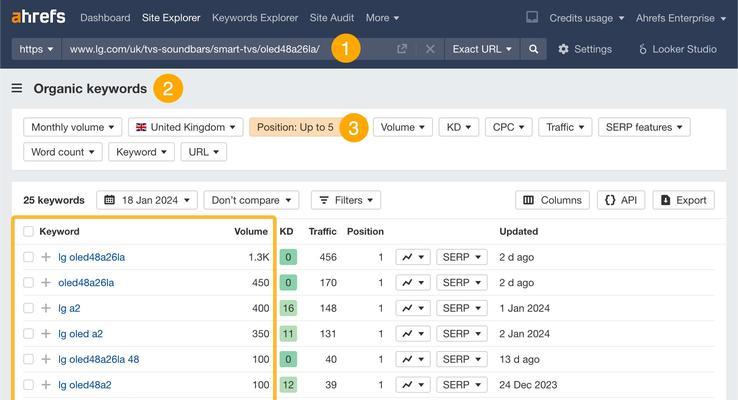Change the United Kingdom country filter
The height and width of the screenshot is (400, 738).
pyautogui.click(x=185, y=127)
